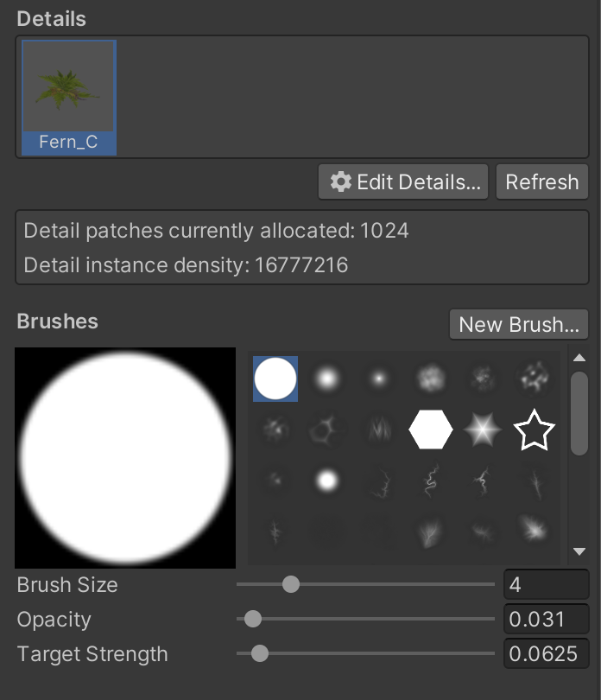Select the small soft dot brush

click(377, 379)
